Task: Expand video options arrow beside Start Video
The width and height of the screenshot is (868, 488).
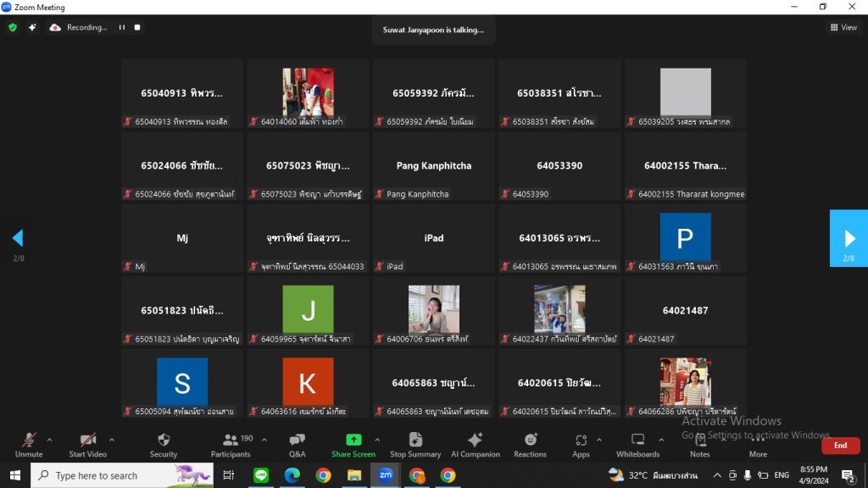Action: point(112,440)
